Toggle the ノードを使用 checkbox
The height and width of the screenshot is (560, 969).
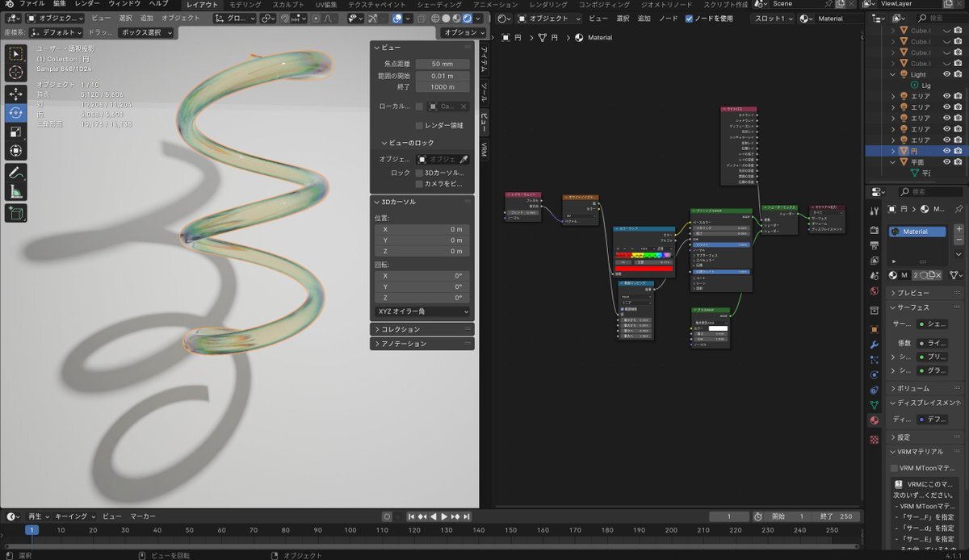[689, 18]
